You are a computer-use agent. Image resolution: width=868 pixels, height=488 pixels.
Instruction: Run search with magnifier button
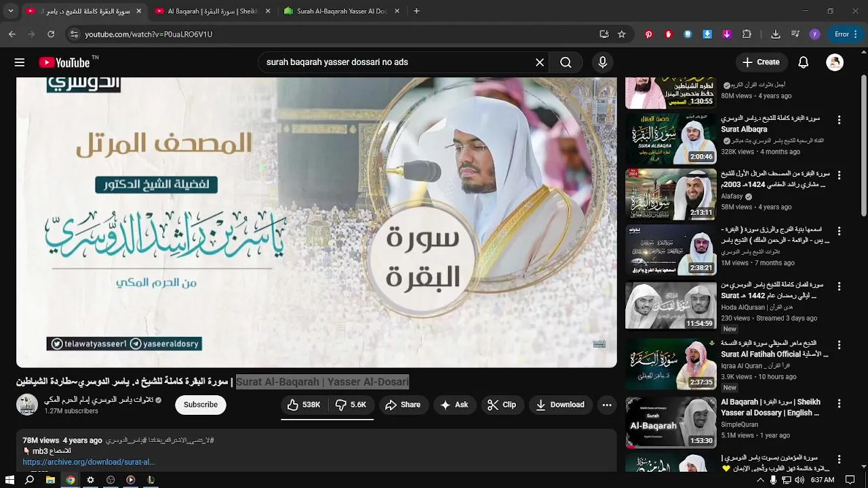(x=566, y=62)
